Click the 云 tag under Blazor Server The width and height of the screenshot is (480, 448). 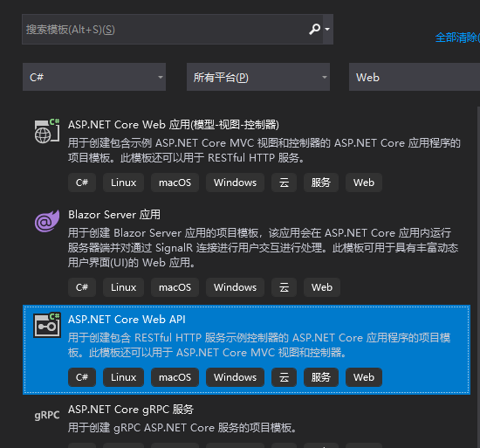coord(284,287)
